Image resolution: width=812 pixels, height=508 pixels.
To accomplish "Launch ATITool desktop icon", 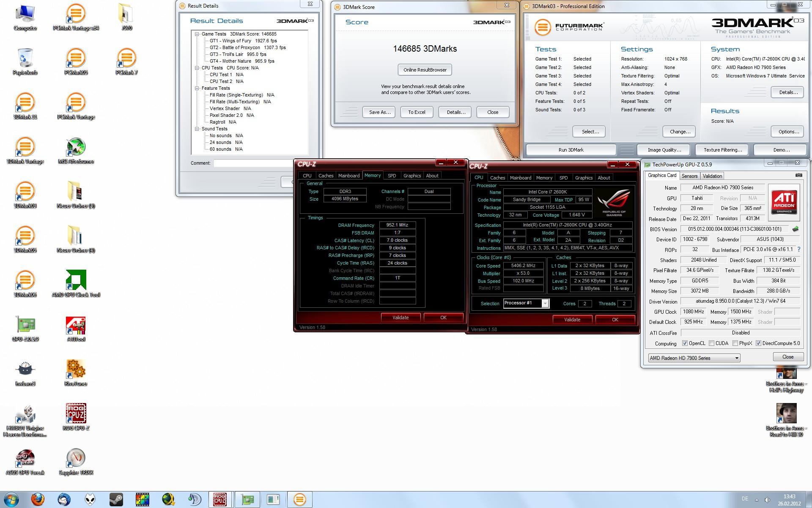I will coord(76,329).
